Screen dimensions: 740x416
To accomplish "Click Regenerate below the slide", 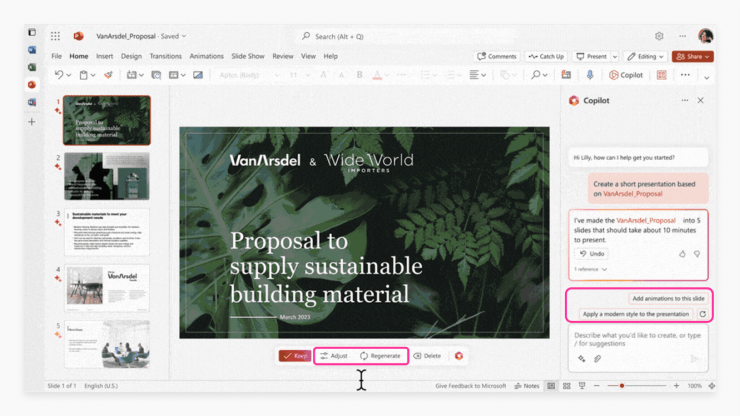I will pyautogui.click(x=380, y=356).
